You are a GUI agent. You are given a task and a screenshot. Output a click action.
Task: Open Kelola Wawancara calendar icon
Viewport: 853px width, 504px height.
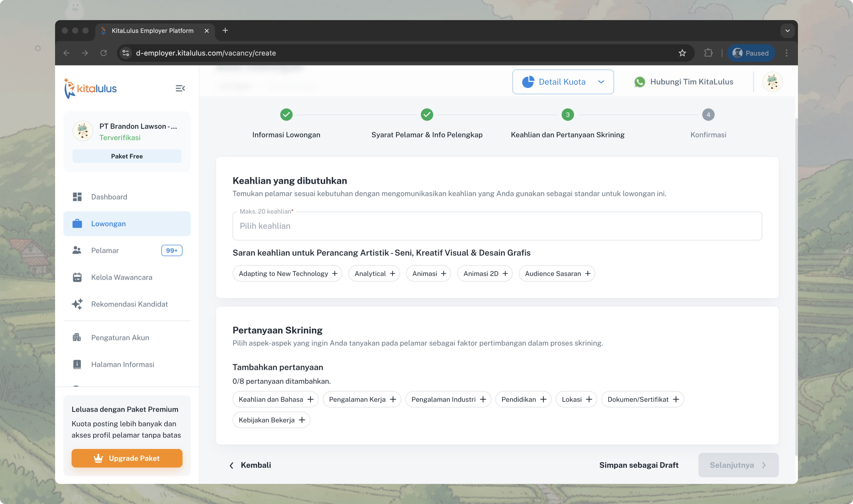point(77,278)
